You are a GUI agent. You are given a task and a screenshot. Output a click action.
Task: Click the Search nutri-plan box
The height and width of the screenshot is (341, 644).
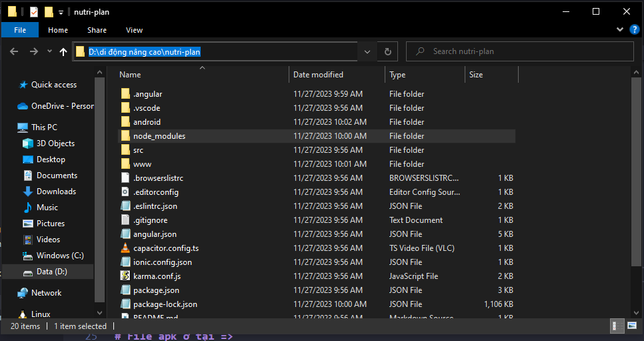coord(519,51)
